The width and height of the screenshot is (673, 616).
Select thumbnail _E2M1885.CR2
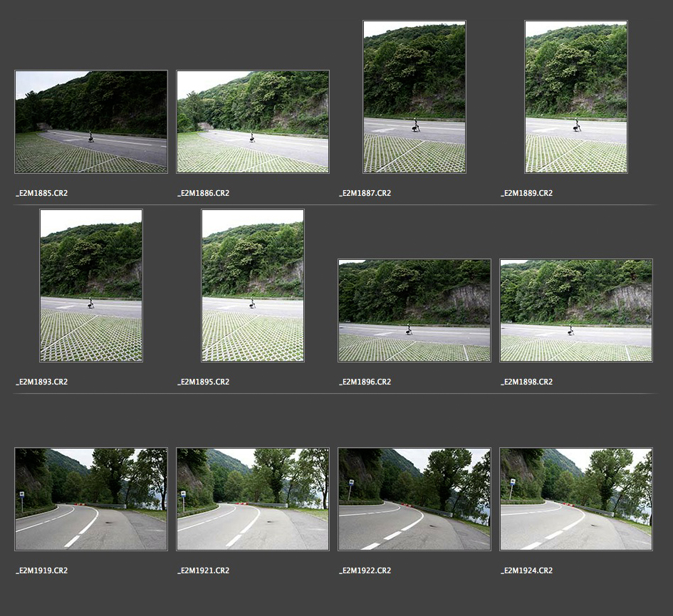(x=91, y=122)
